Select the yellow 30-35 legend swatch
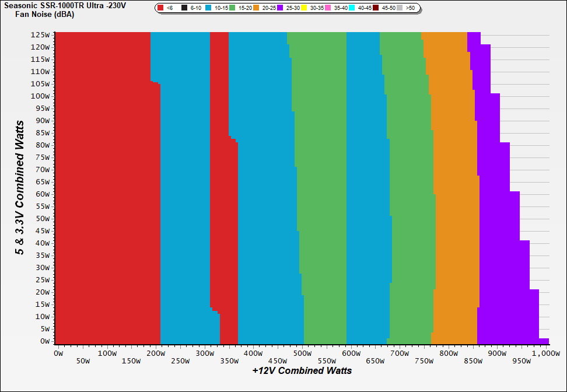The height and width of the screenshot is (392, 567). click(304, 8)
